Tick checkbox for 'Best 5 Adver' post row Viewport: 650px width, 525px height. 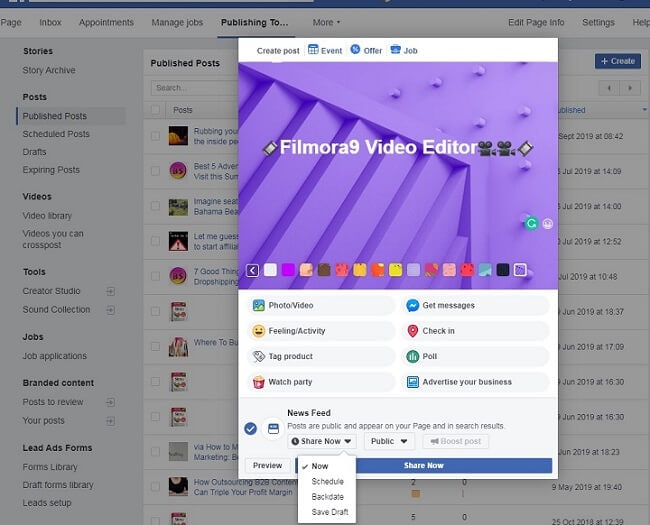[x=155, y=171]
